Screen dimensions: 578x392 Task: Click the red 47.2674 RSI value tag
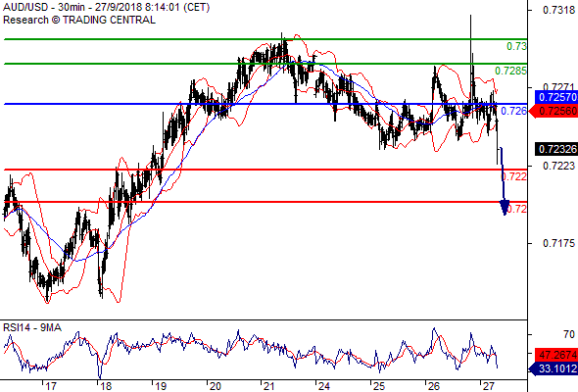555,355
